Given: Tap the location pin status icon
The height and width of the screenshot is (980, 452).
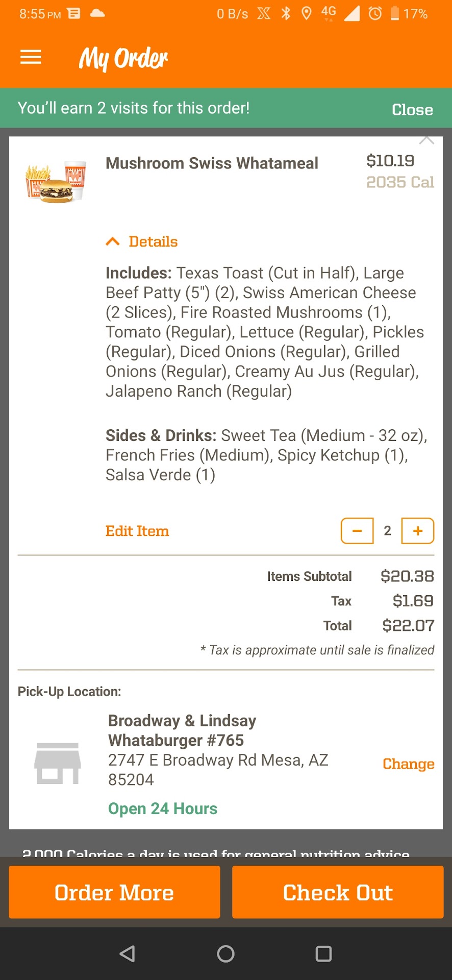Looking at the screenshot, I should (x=306, y=13).
